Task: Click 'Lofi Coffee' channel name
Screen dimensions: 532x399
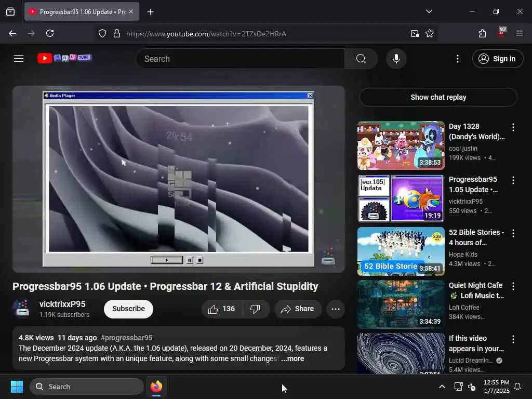Action: tap(464, 307)
